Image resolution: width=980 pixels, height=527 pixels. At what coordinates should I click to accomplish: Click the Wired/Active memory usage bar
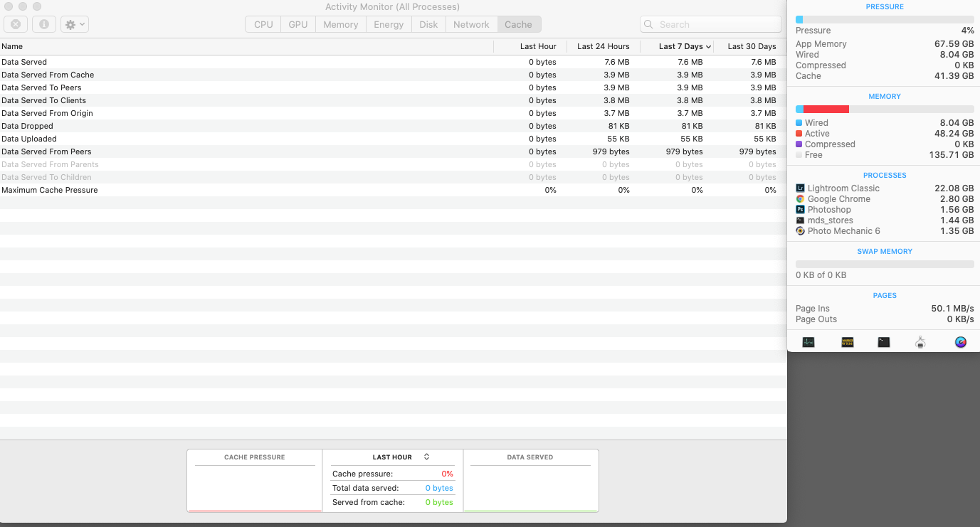[885, 109]
